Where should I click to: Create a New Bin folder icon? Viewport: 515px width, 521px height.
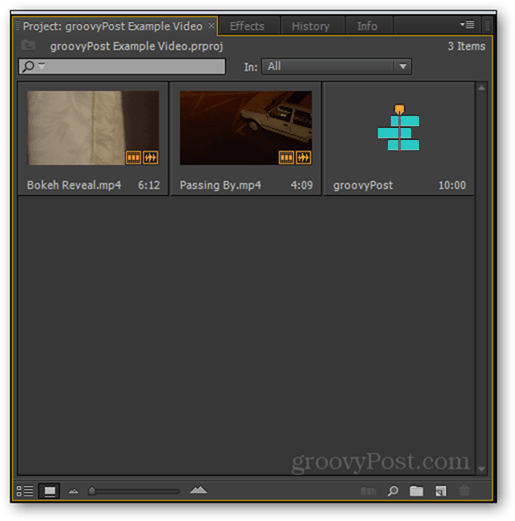(x=416, y=491)
